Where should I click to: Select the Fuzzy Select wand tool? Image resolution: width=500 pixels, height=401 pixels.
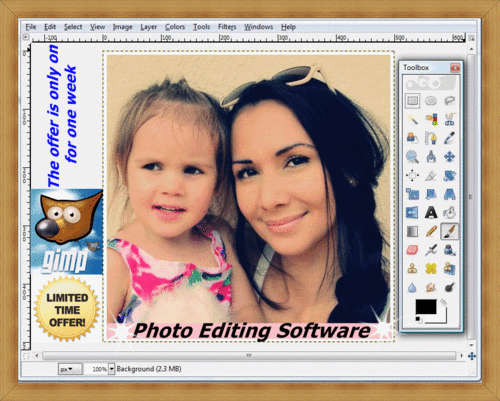point(413,119)
